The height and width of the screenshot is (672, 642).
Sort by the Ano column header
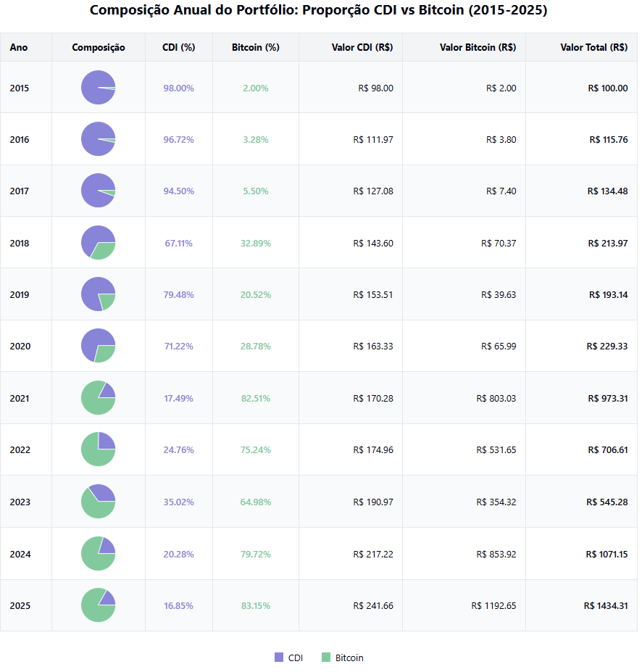click(18, 47)
